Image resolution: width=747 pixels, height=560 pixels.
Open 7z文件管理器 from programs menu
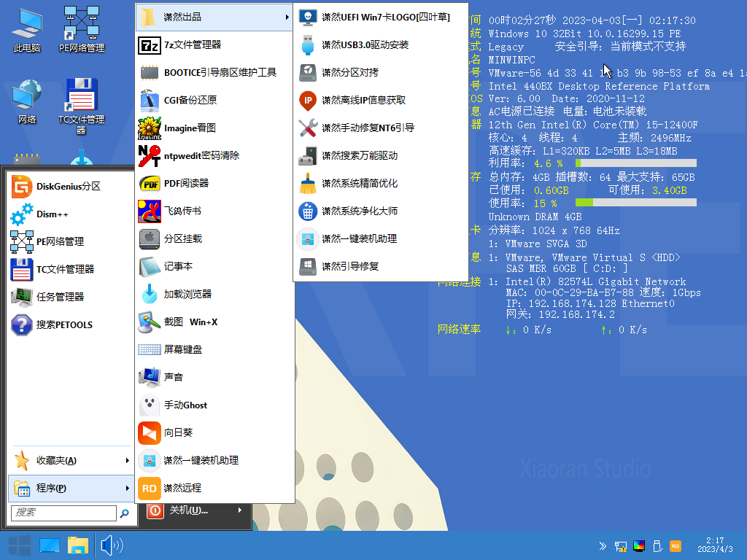[x=192, y=44]
